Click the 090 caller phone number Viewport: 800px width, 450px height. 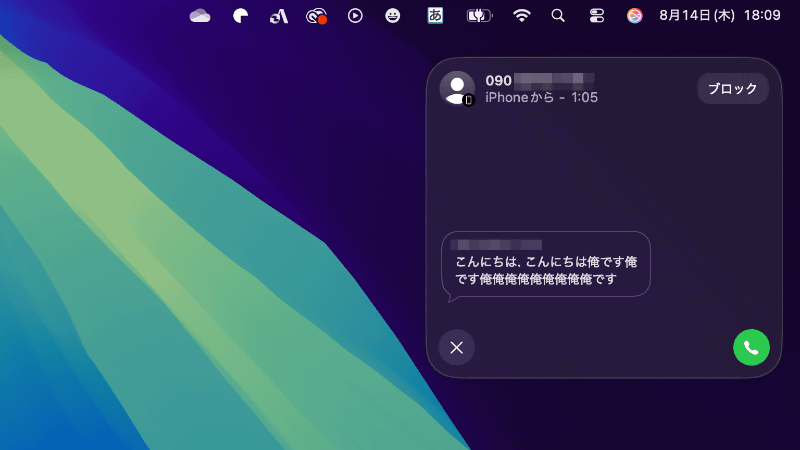(539, 81)
